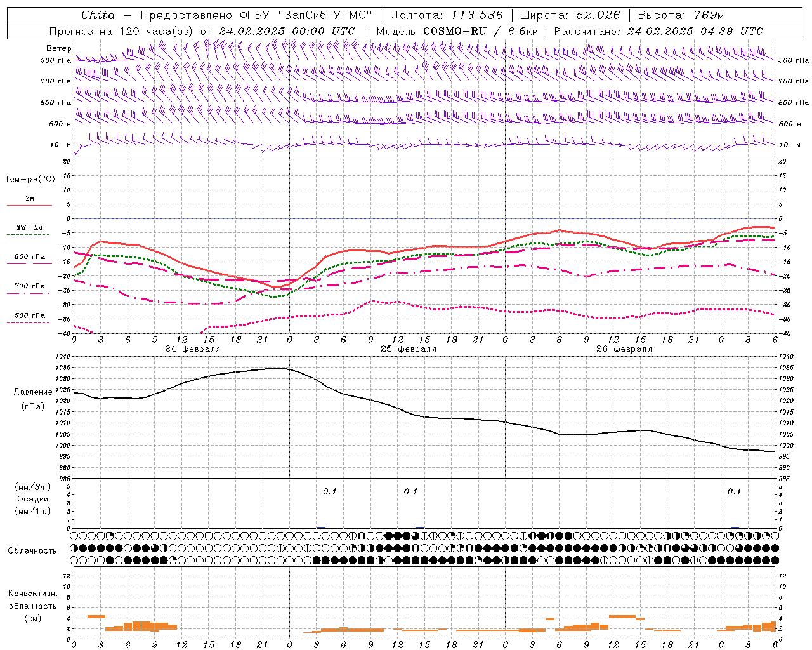The width and height of the screenshot is (812, 650).
Task: Click the "Долгота: 113.536" header field
Action: (x=447, y=15)
